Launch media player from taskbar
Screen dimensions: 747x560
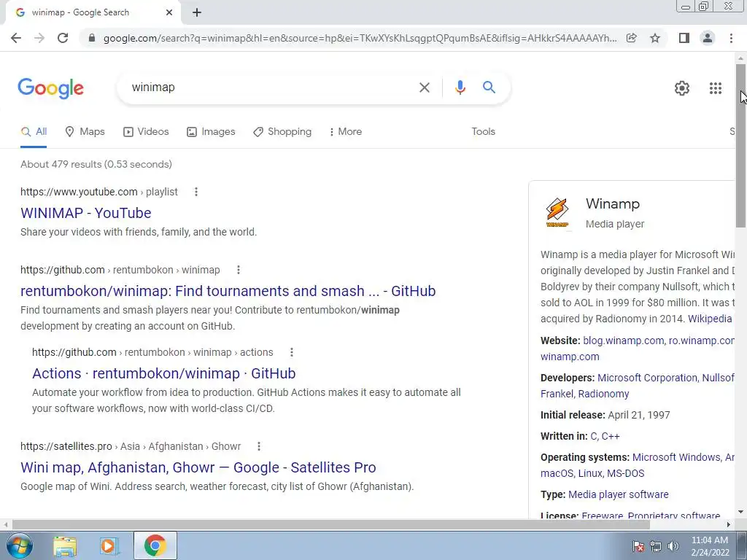[109, 546]
